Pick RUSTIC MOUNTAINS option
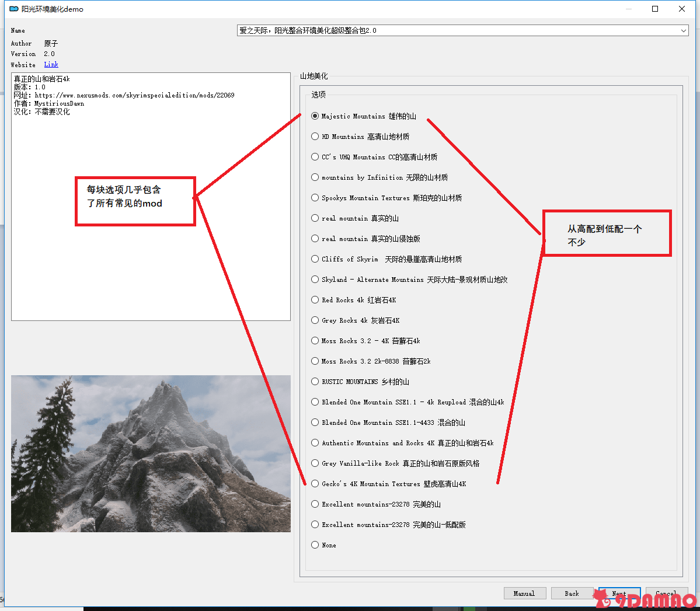The width and height of the screenshot is (700, 611). tap(315, 382)
